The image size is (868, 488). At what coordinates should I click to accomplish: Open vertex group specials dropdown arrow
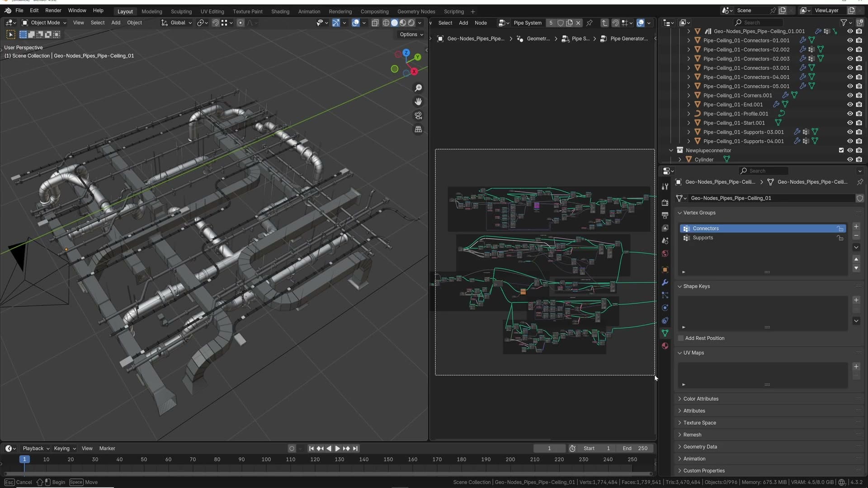click(856, 247)
